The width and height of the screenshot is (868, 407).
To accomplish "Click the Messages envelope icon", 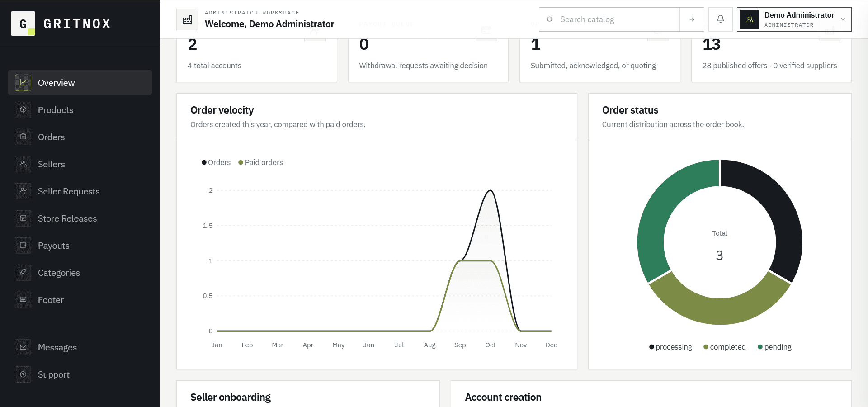I will click(23, 347).
